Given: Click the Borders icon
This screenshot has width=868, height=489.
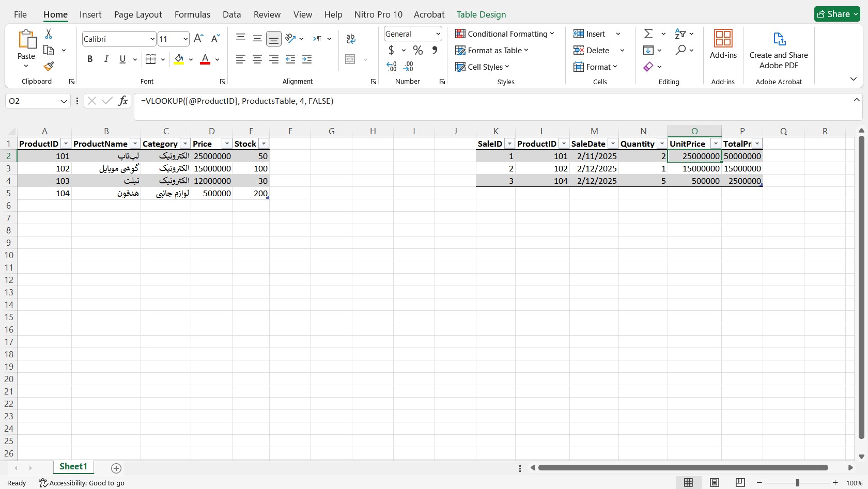Looking at the screenshot, I should [x=151, y=59].
